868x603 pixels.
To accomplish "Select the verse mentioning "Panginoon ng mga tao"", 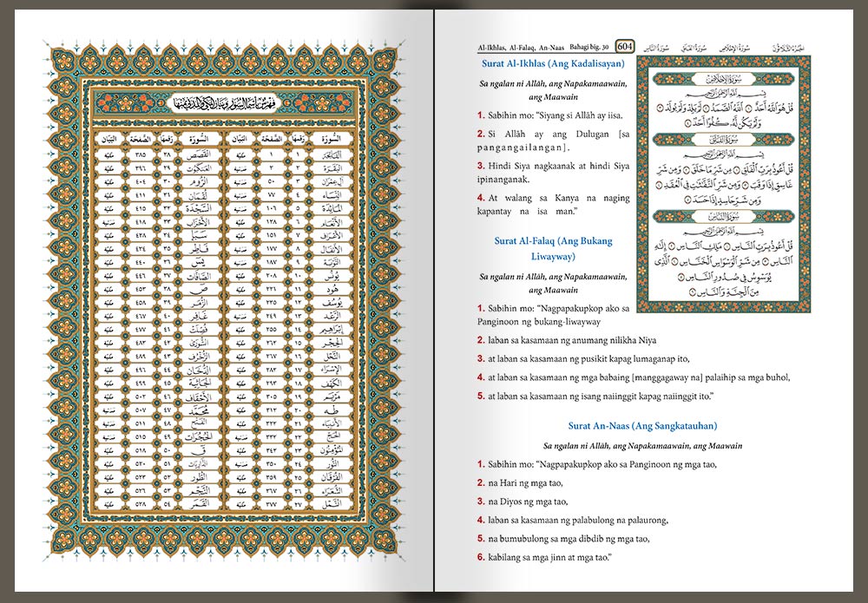I will click(x=597, y=464).
